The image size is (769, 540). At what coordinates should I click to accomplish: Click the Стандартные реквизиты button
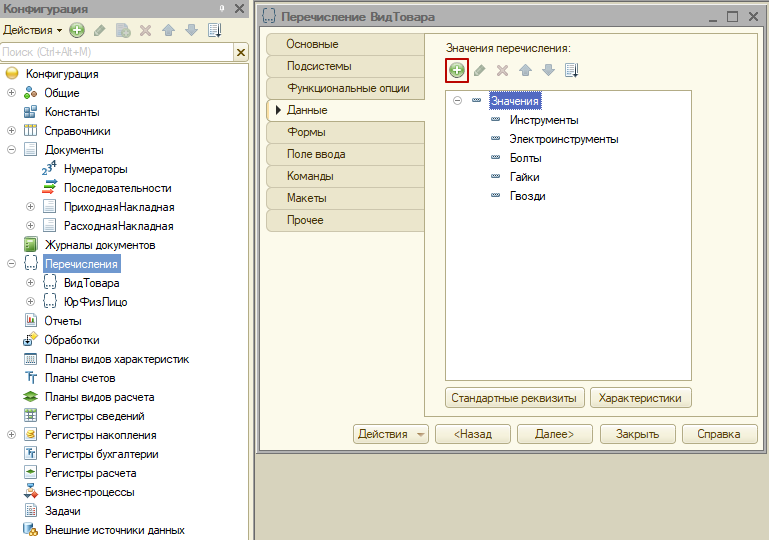pyautogui.click(x=514, y=398)
